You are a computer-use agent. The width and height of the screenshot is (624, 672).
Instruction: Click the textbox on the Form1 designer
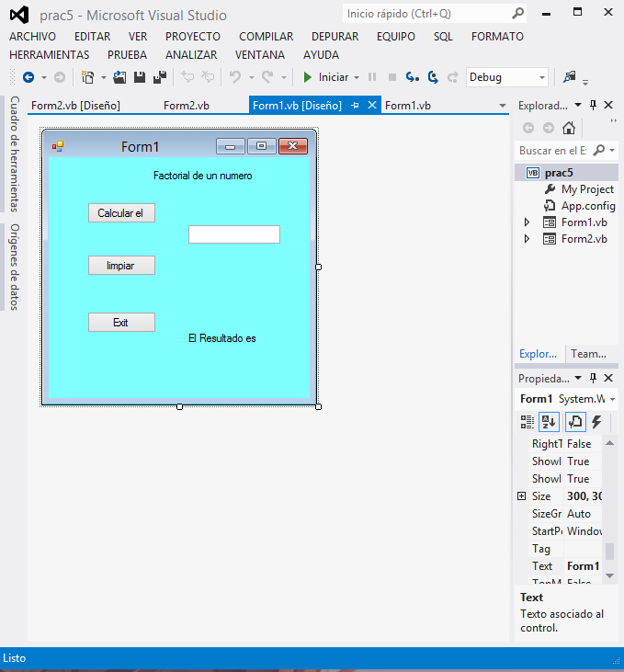234,234
